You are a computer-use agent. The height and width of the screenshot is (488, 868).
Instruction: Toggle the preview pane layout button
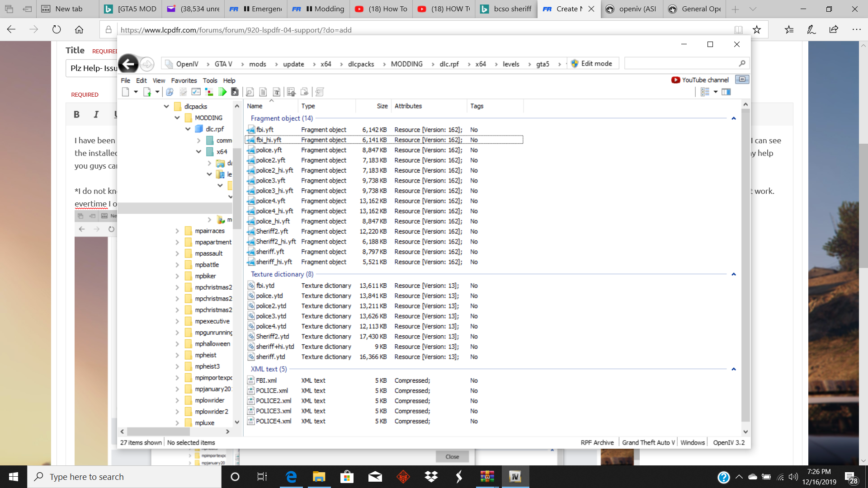726,92
